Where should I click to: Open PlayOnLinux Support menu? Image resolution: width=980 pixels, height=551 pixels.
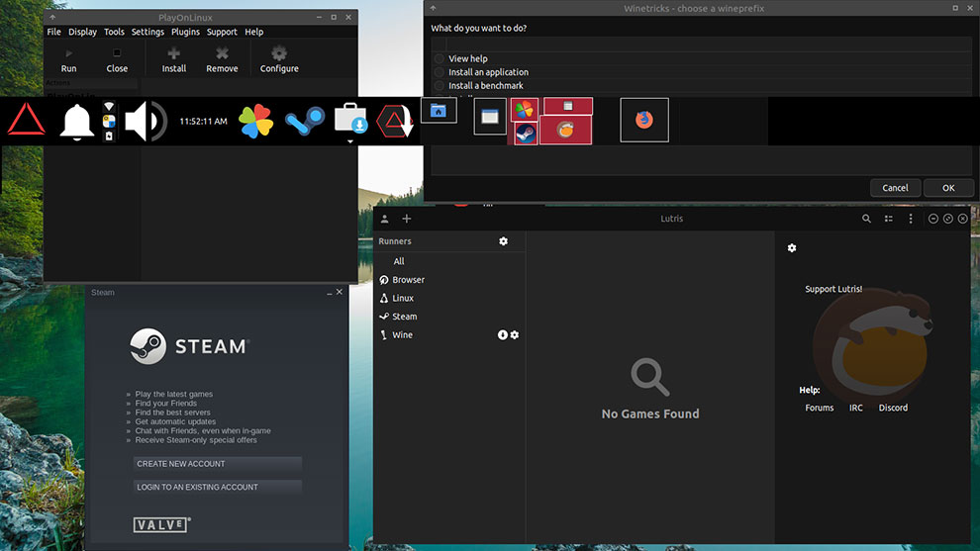(222, 32)
